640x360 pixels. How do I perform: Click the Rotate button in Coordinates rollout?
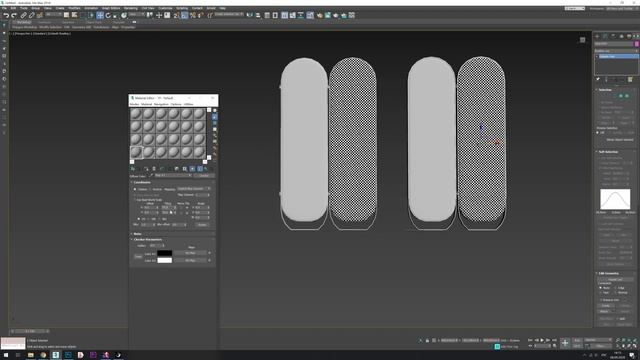point(202,224)
